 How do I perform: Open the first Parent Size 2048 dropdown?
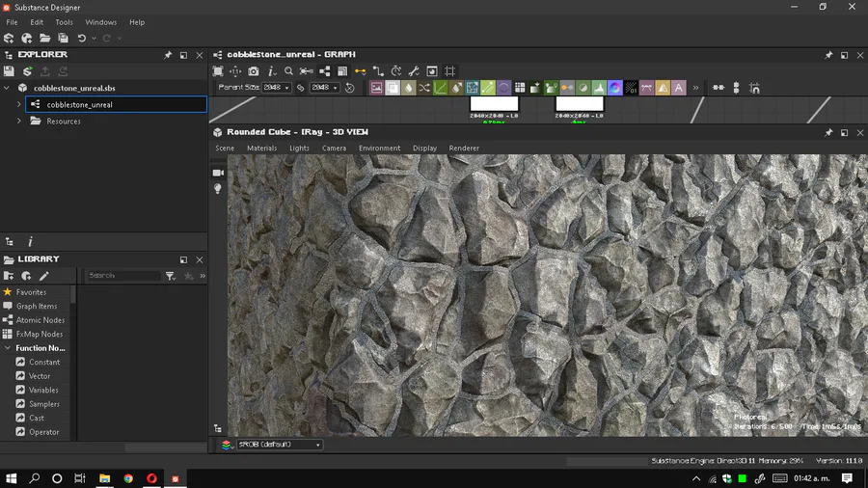[276, 88]
